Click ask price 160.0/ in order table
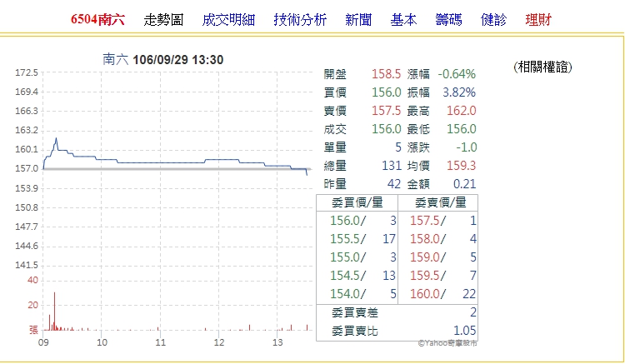 pyautogui.click(x=428, y=294)
